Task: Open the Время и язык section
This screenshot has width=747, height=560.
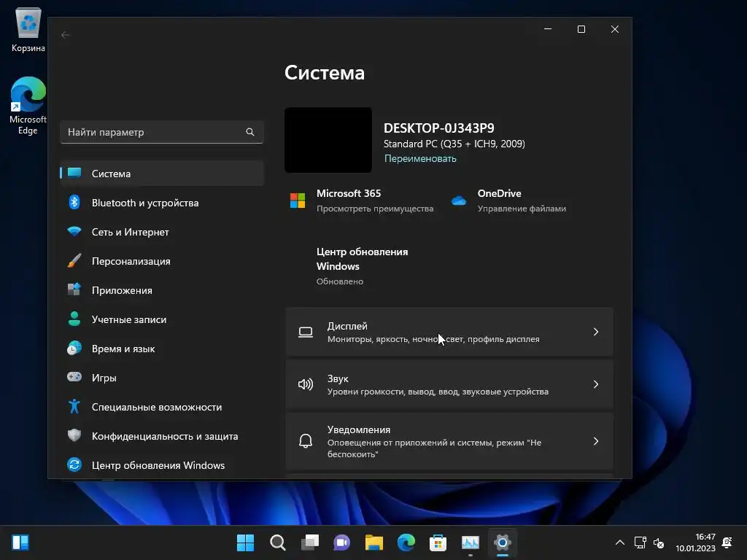Action: (162, 349)
